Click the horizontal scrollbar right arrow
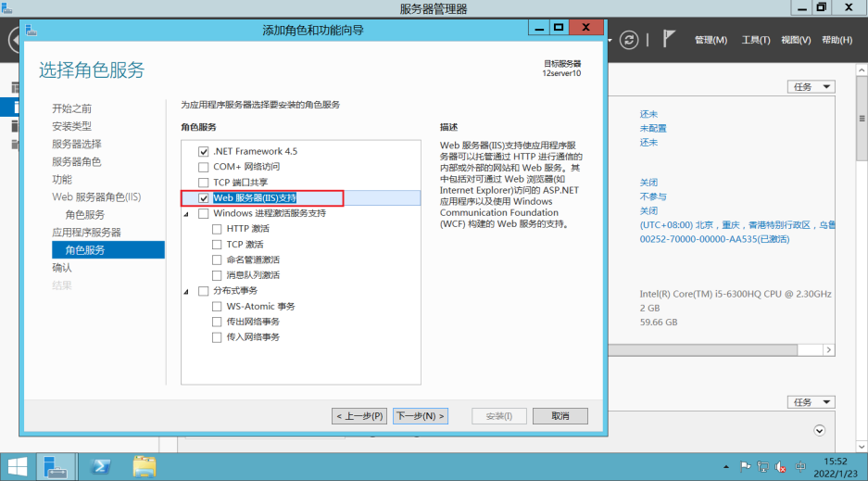The height and width of the screenshot is (481, 868). click(x=829, y=349)
